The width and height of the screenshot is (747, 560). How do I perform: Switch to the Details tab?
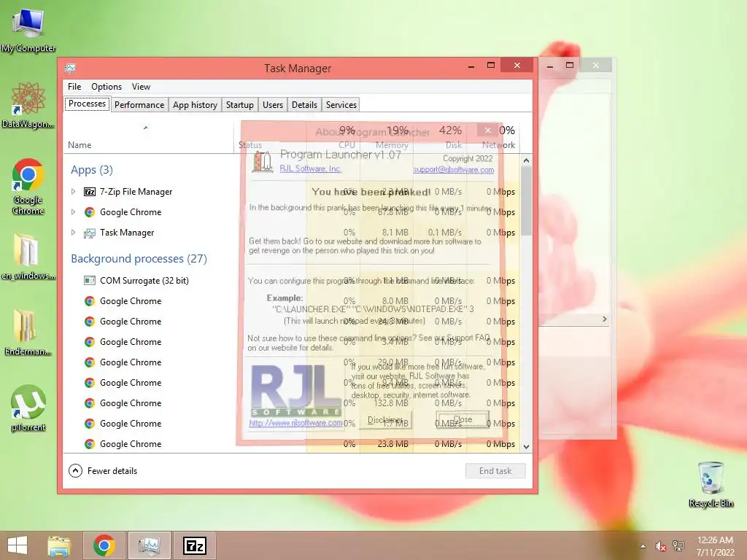tap(304, 105)
